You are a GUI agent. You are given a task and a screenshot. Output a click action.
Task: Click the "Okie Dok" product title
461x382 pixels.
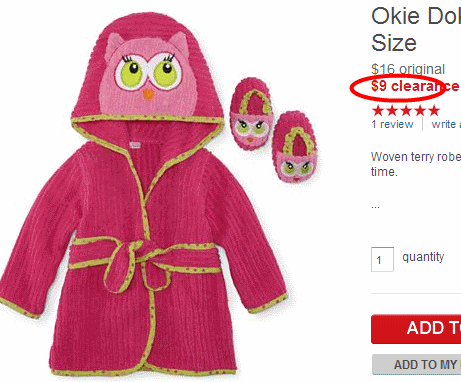[x=416, y=29]
